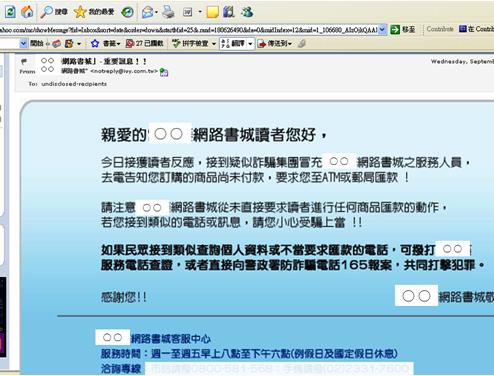Click the yellow note toolbar icon
This screenshot has height=376, width=494.
pyautogui.click(x=212, y=12)
